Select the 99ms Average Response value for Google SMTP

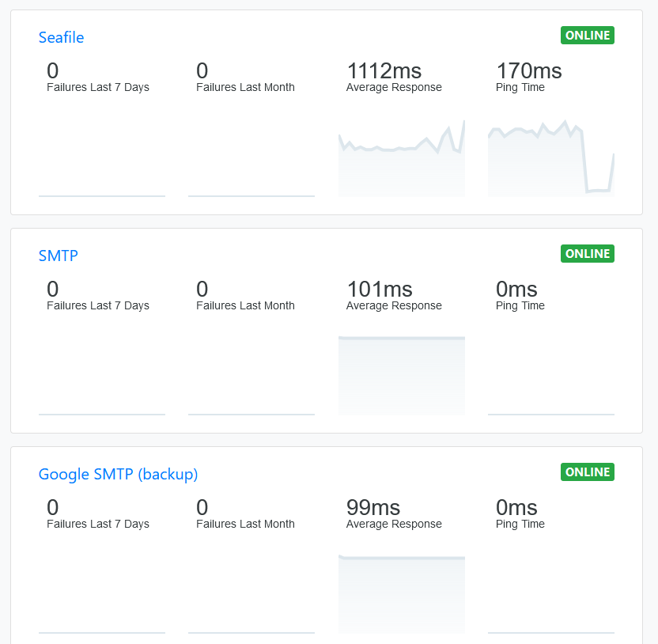[372, 507]
